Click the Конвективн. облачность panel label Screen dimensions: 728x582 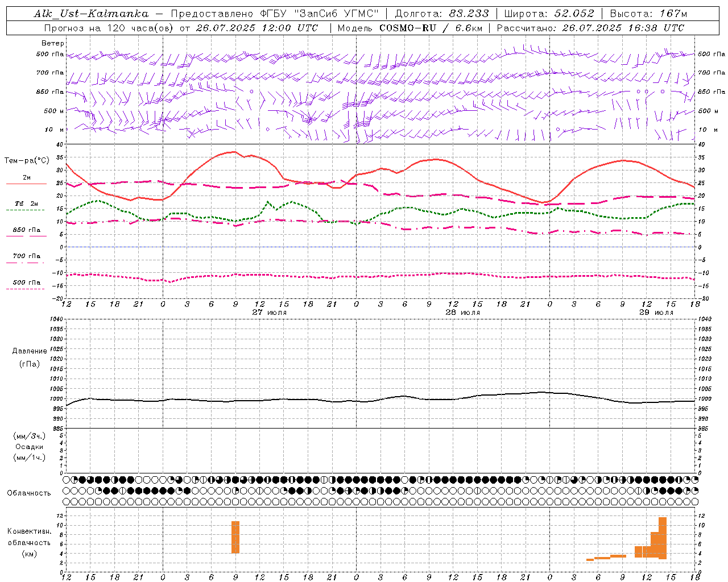pyautogui.click(x=29, y=537)
